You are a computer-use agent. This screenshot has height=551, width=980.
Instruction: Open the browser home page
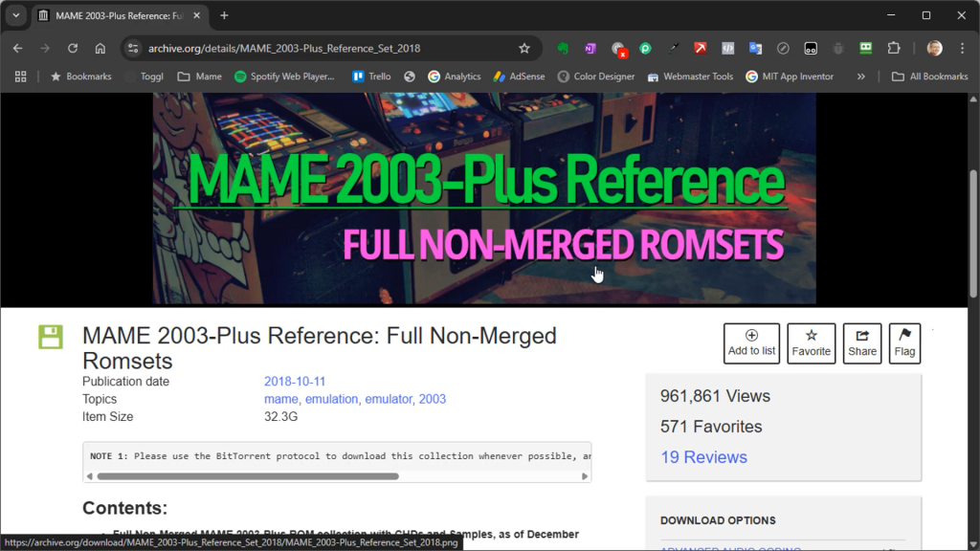coord(100,48)
